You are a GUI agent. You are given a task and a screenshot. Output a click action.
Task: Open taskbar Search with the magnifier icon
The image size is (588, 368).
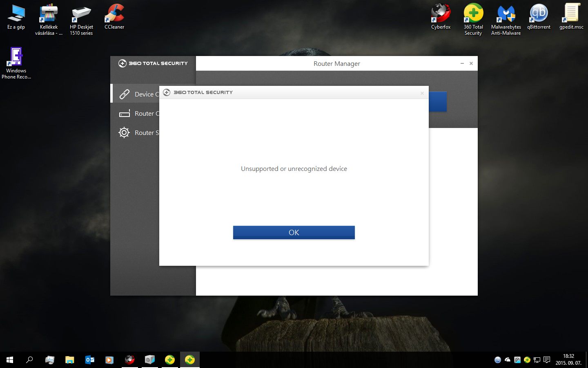(x=29, y=360)
